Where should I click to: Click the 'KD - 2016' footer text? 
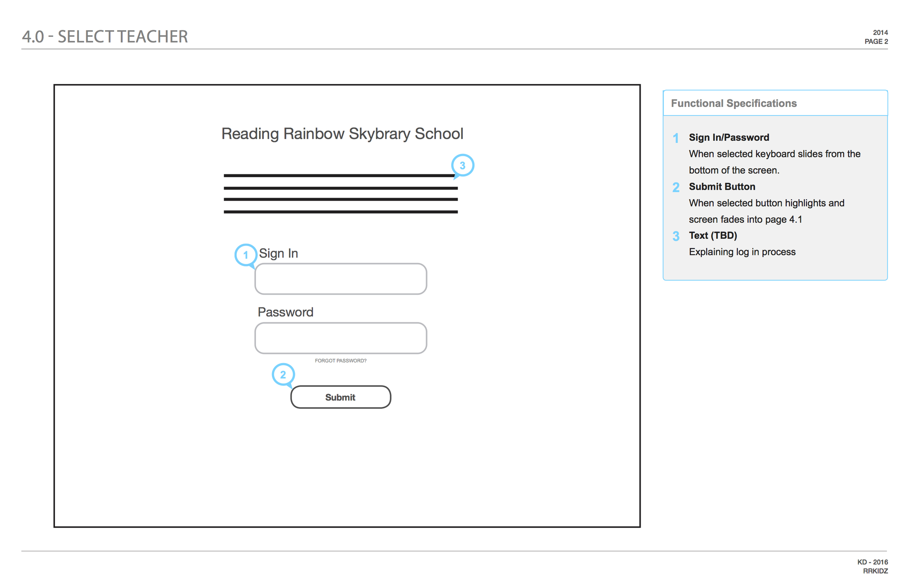tap(873, 562)
